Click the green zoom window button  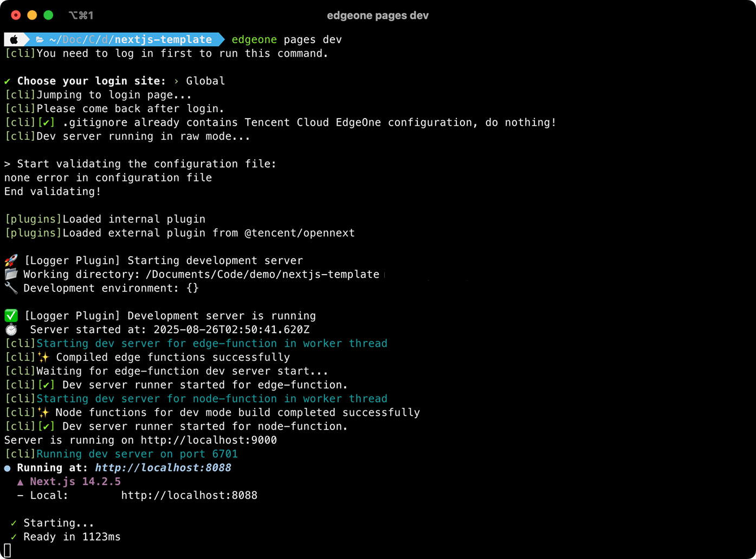(x=48, y=15)
